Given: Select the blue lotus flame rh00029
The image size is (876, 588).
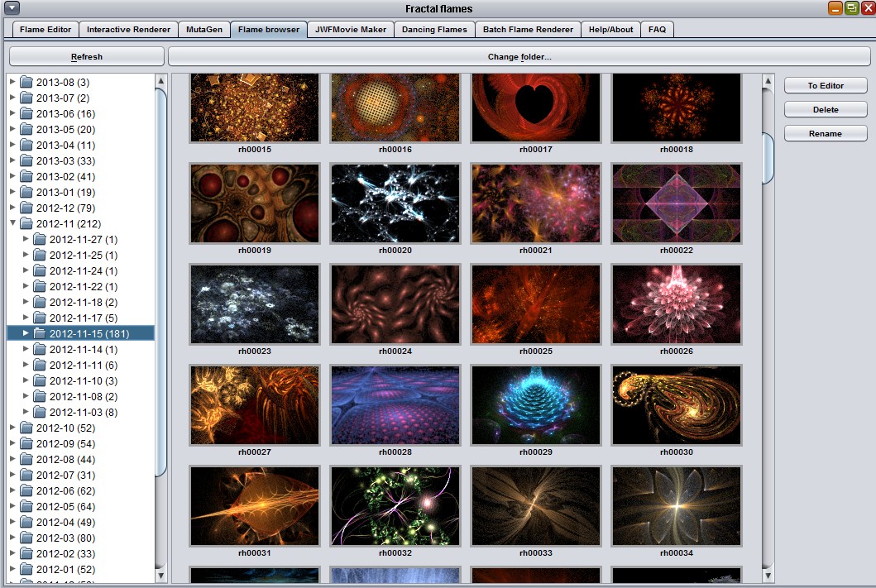Looking at the screenshot, I should pos(535,405).
